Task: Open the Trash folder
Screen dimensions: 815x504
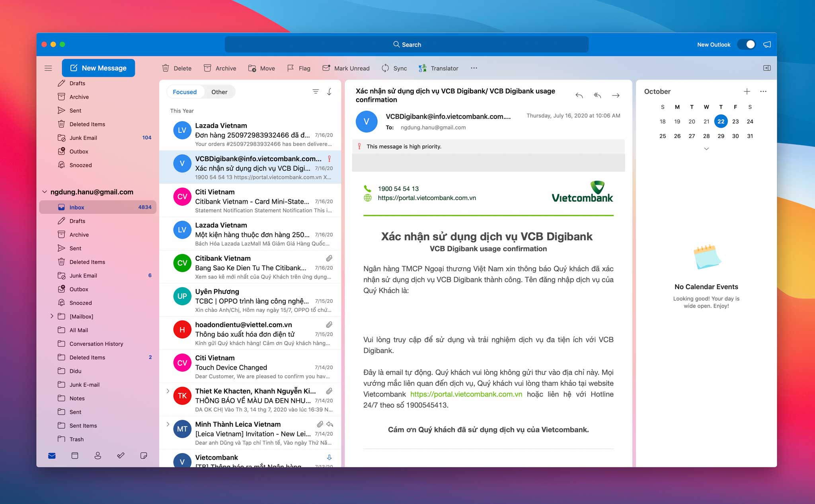Action: click(x=98, y=439)
